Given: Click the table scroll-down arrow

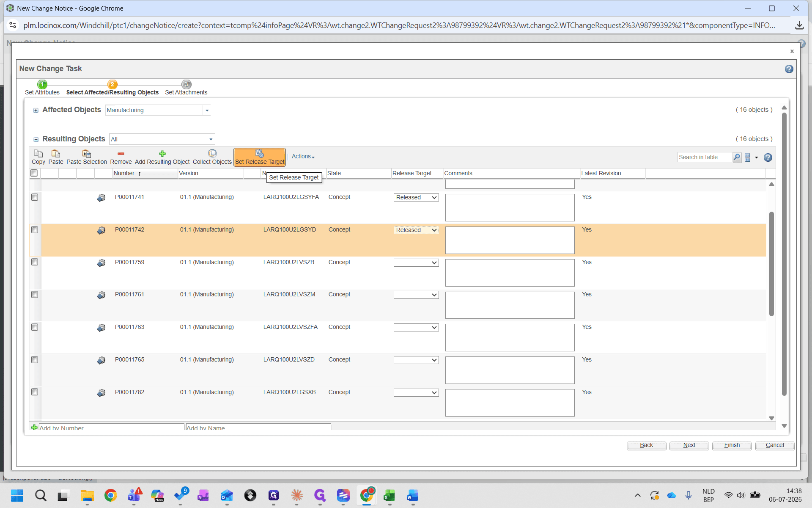Looking at the screenshot, I should (x=771, y=418).
